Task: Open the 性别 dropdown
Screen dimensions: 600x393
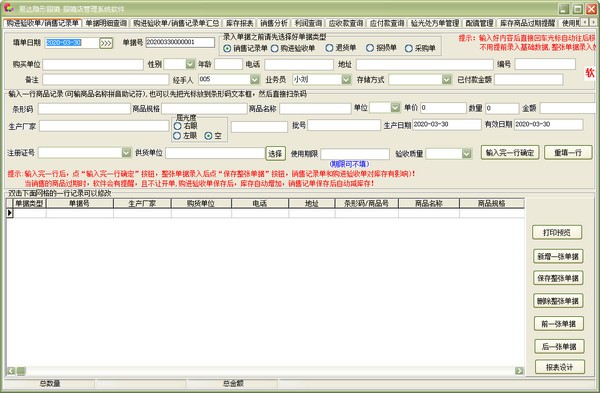Action: click(x=190, y=64)
